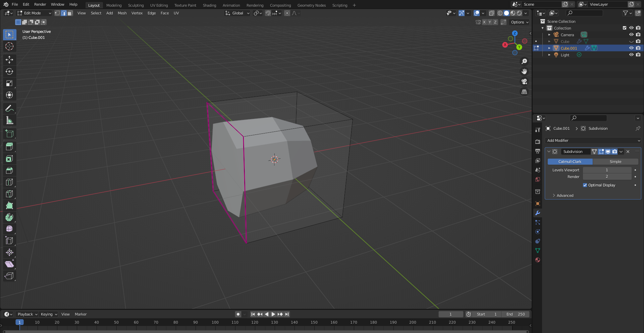Switch subdivision algorithm to Simple
This screenshot has height=333, width=644.
click(616, 161)
